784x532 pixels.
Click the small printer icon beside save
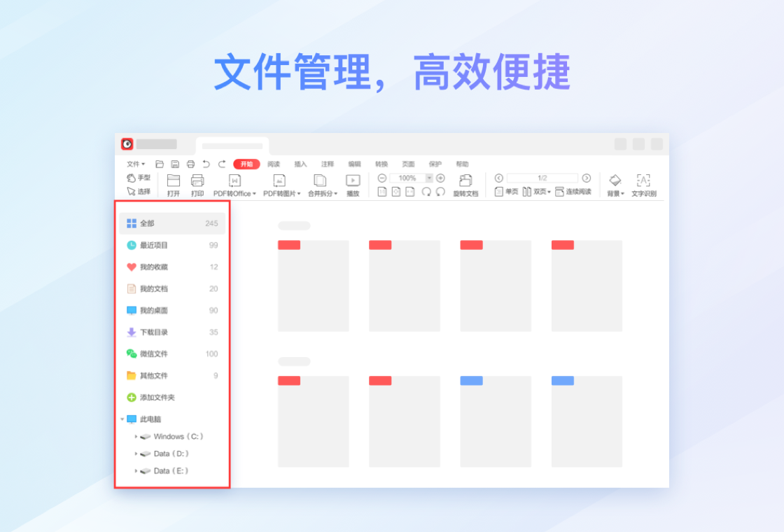pyautogui.click(x=190, y=164)
